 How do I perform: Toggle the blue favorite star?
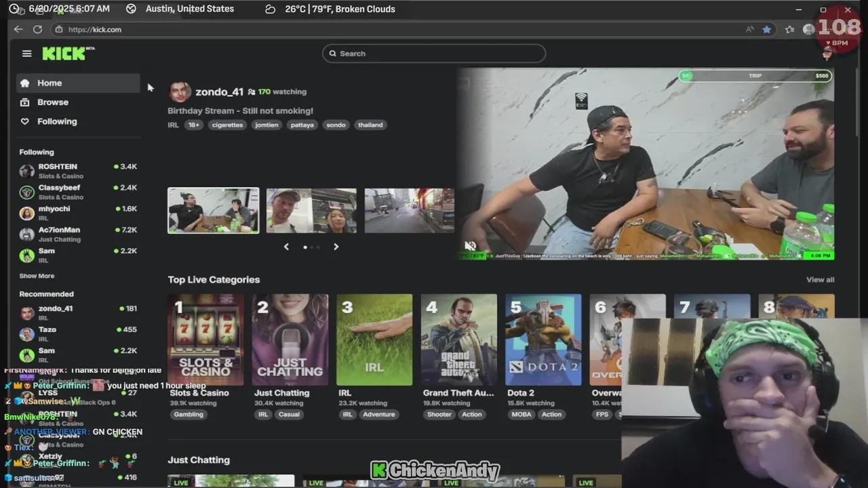pyautogui.click(x=767, y=29)
